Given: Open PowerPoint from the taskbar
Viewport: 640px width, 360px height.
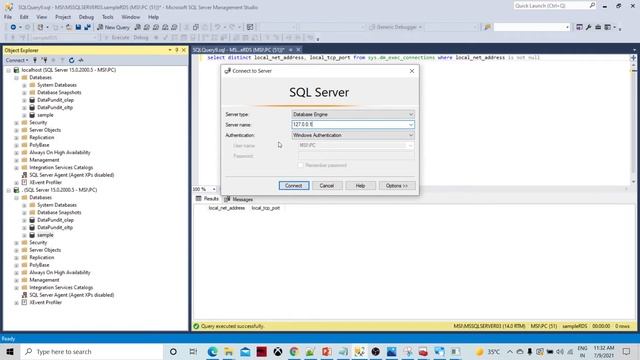Looking at the screenshot, I should (x=327, y=351).
